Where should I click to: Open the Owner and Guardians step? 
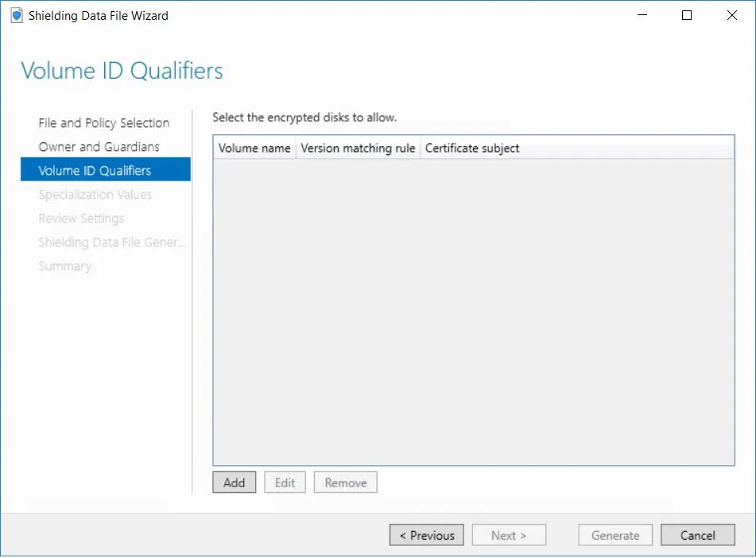pos(99,147)
